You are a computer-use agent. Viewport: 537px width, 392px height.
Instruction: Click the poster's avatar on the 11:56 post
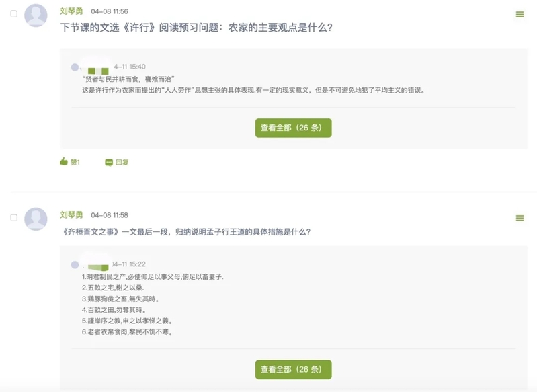(36, 15)
